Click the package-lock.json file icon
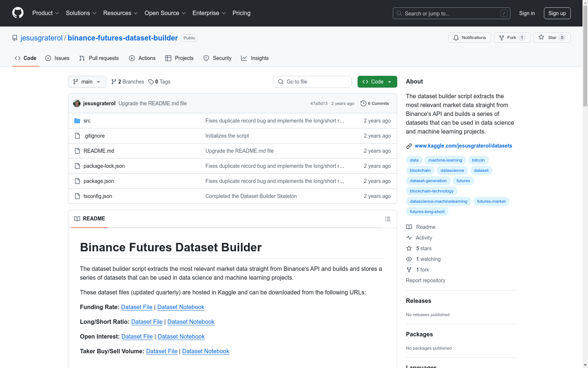The height and width of the screenshot is (368, 588). (x=77, y=166)
